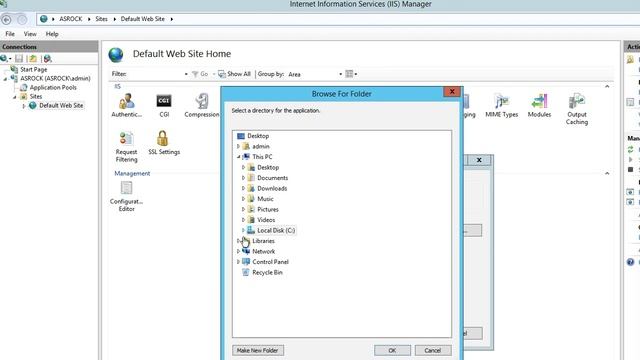640x360 pixels.
Task: Click Cancel in Browse For Folder dialog
Action: pos(433,350)
